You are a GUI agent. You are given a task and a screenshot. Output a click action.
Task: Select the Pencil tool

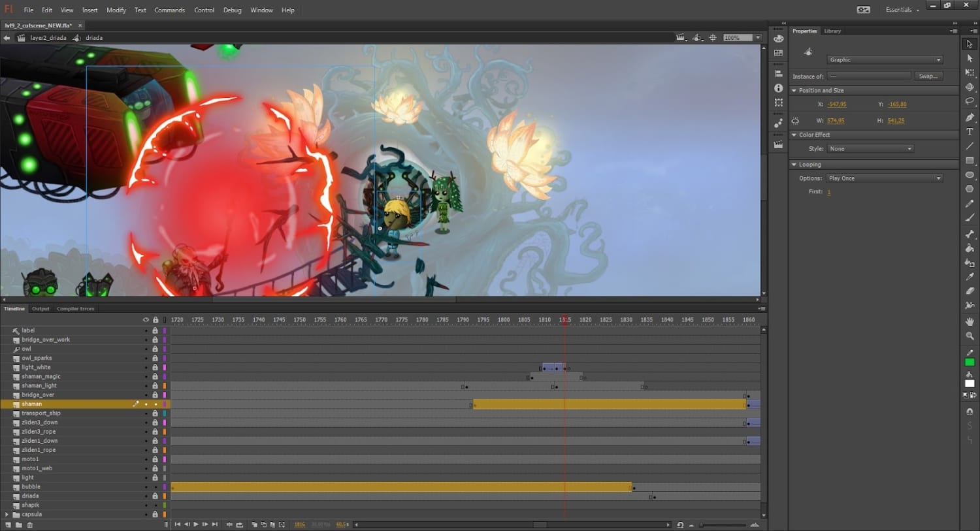970,204
